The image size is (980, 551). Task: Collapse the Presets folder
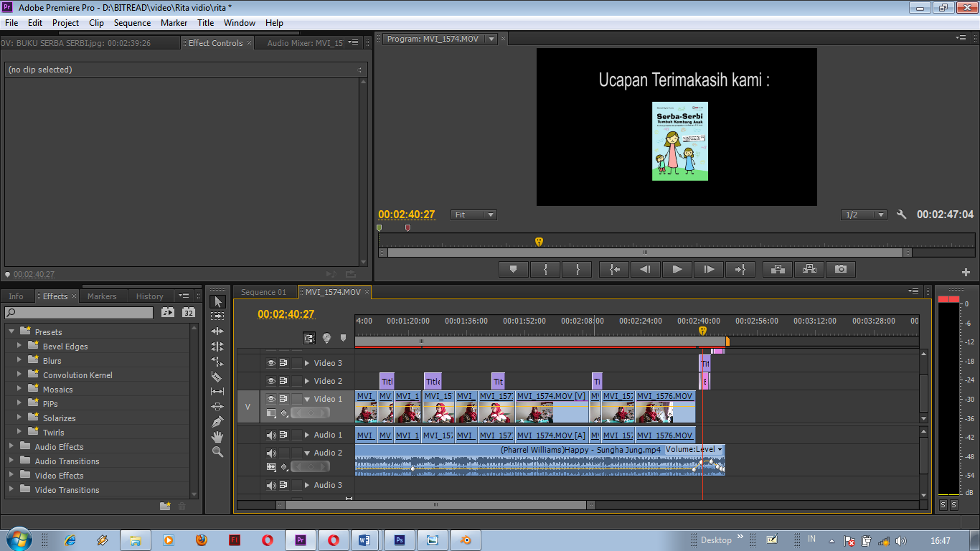coord(11,331)
